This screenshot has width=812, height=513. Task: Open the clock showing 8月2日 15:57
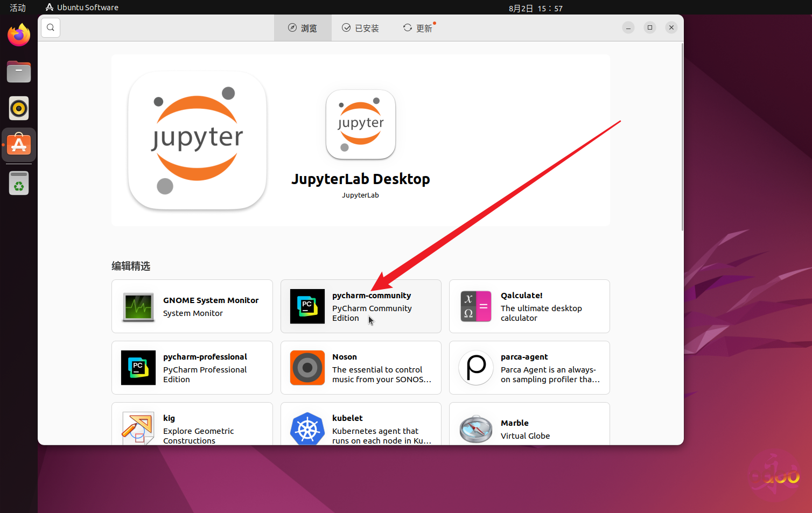535,8
